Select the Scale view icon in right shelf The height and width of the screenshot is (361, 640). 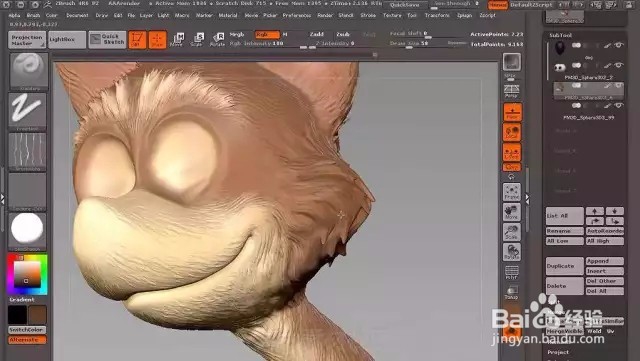(512, 232)
